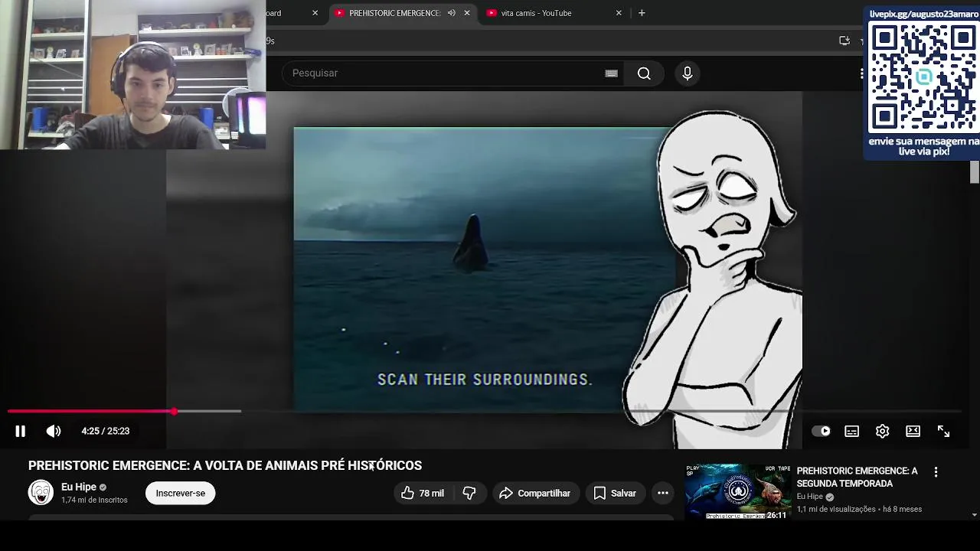Open options menu for Segunda Temporada video
This screenshot has height=551, width=980.
936,473
